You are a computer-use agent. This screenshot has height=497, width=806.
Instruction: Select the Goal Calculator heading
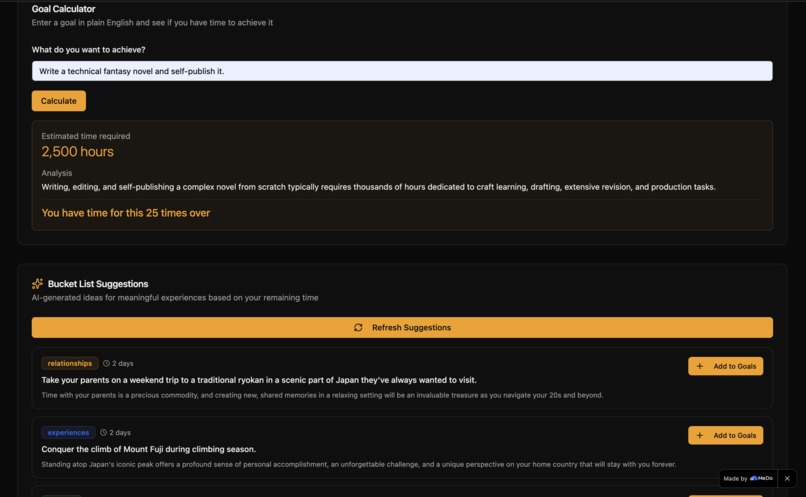point(63,9)
